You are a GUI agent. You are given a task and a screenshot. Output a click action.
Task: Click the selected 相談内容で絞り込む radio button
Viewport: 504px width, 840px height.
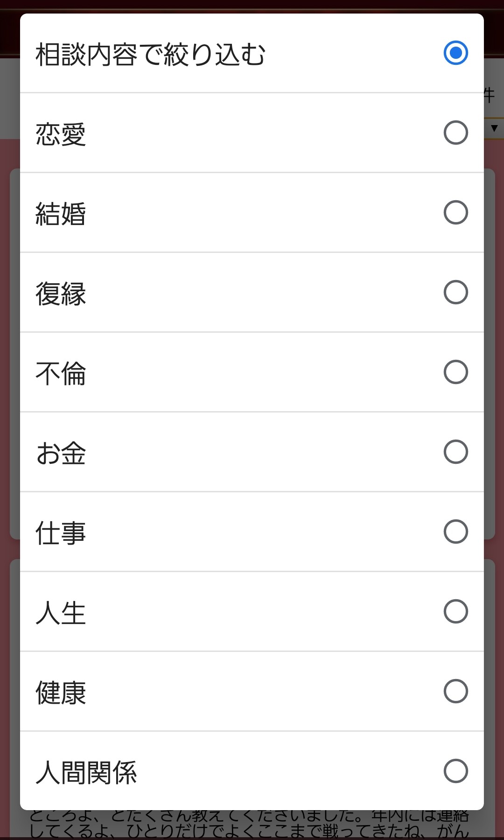455,53
